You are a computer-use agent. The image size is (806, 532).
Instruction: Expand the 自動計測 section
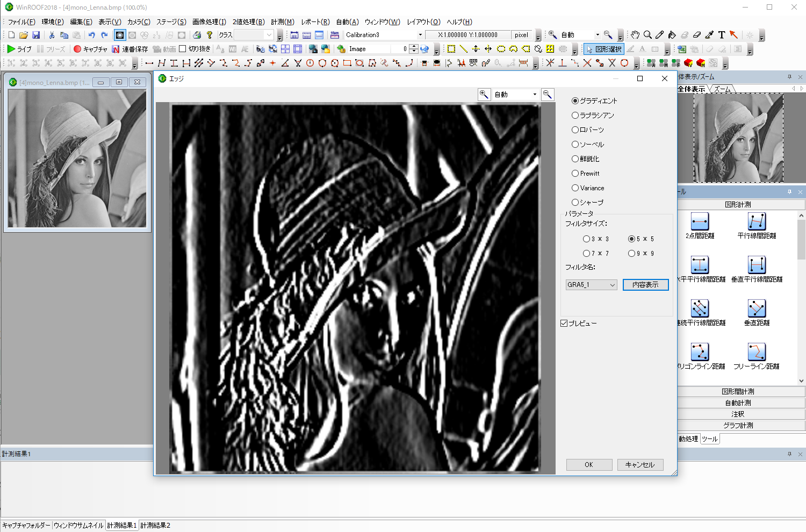738,403
